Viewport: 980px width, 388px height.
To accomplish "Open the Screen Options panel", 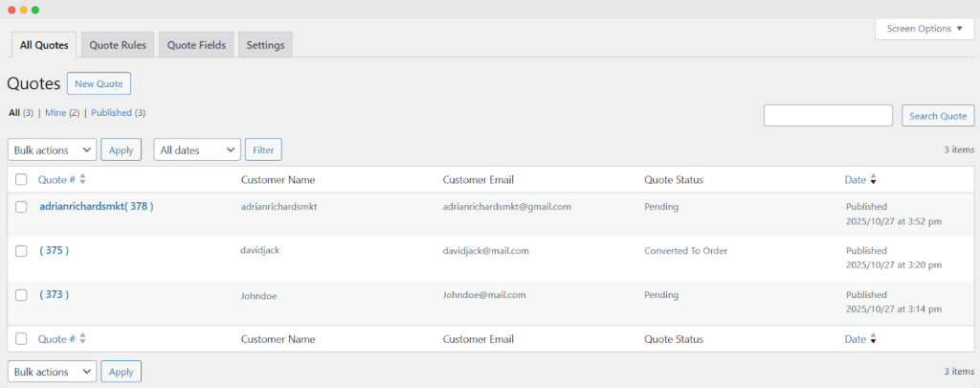I will pyautogui.click(x=924, y=29).
